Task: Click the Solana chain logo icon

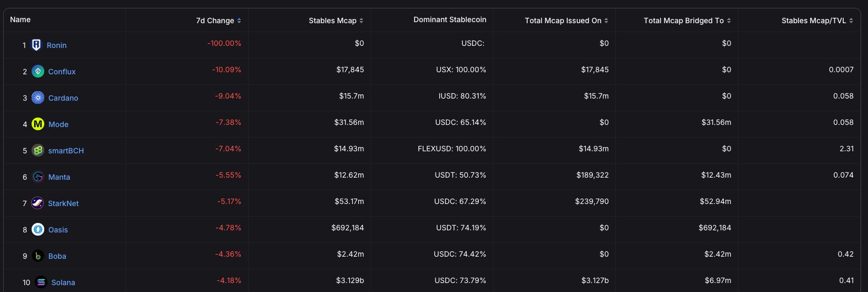Action: pos(41,283)
